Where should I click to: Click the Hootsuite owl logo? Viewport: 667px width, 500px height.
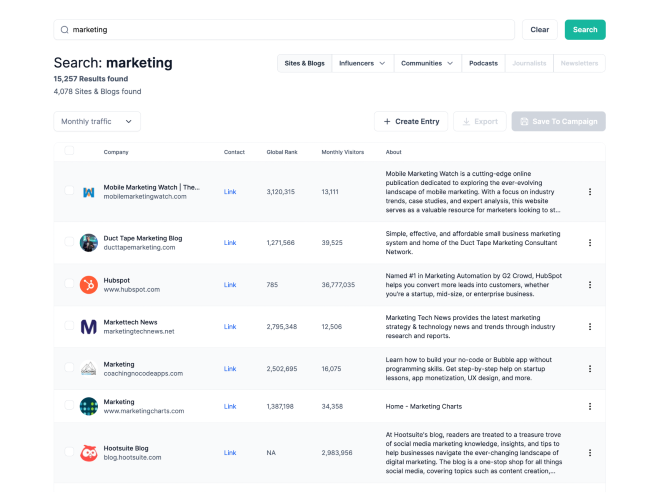coord(88,453)
